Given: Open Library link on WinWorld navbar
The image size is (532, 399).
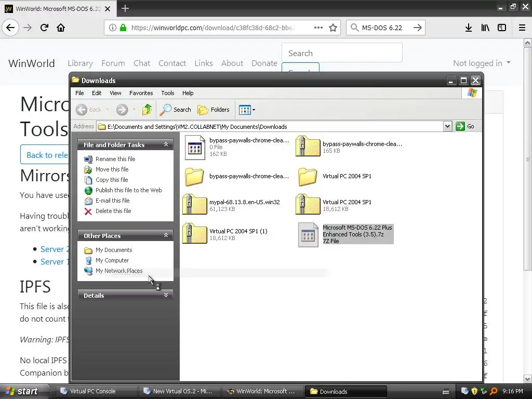Looking at the screenshot, I should click(x=80, y=63).
